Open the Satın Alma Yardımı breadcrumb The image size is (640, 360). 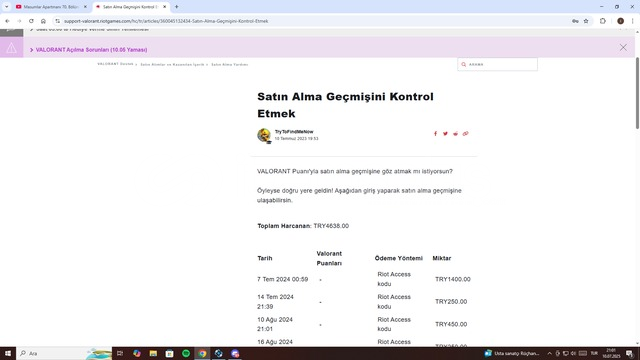point(229,64)
